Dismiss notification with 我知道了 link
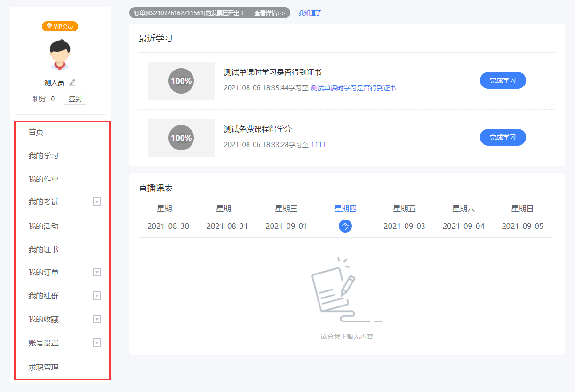 (310, 13)
